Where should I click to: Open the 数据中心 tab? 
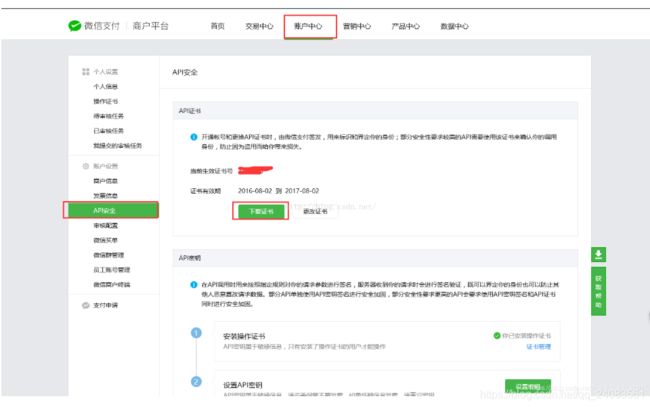454,26
